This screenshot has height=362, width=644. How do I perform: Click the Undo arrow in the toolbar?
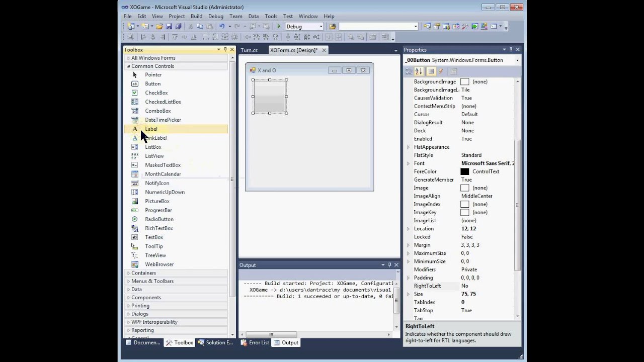click(x=221, y=27)
